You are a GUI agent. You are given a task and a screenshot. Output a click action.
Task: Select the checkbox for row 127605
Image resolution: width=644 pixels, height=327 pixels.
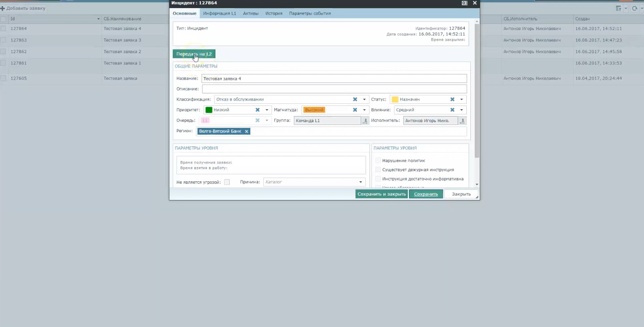3,78
